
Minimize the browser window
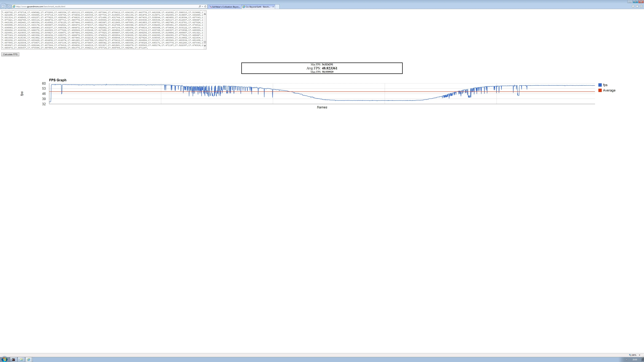point(630,2)
